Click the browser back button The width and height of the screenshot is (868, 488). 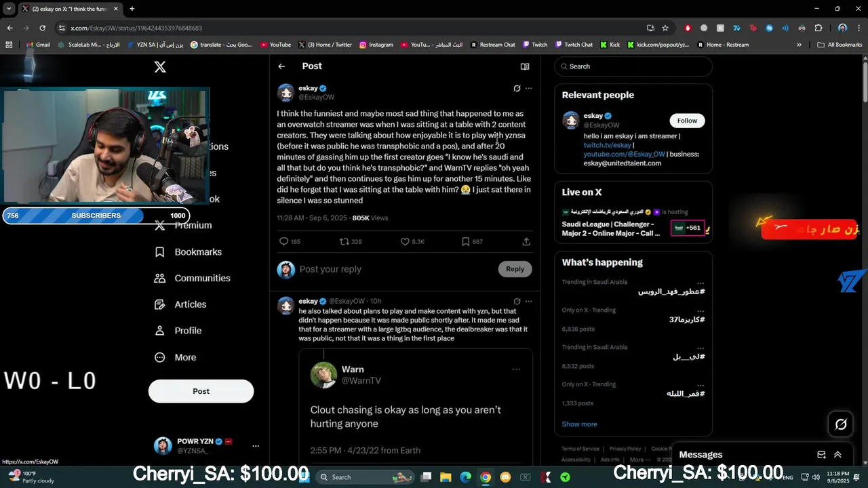(9, 28)
